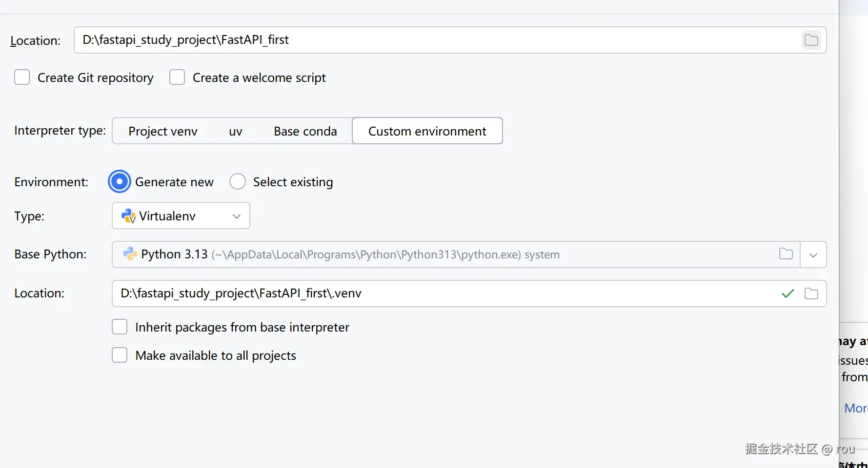Viewport: 868px width, 468px height.
Task: Select the Generate new radio button
Action: coord(120,182)
